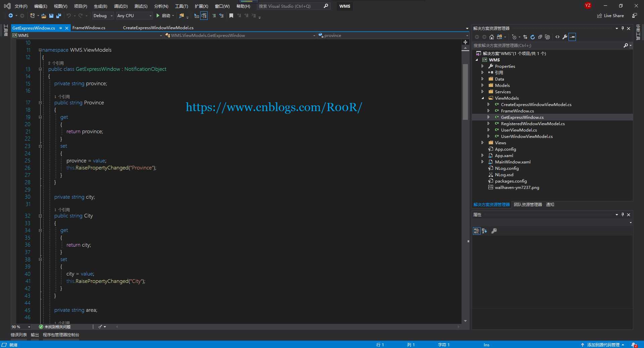The height and width of the screenshot is (348, 644).
Task: Click the navigate backward arrow icon
Action: pyautogui.click(x=11, y=16)
